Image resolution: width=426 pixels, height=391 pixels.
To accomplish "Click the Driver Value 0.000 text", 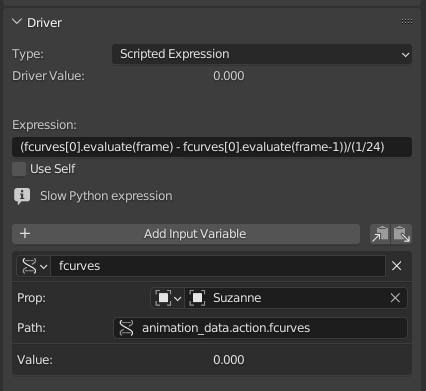I will 229,76.
